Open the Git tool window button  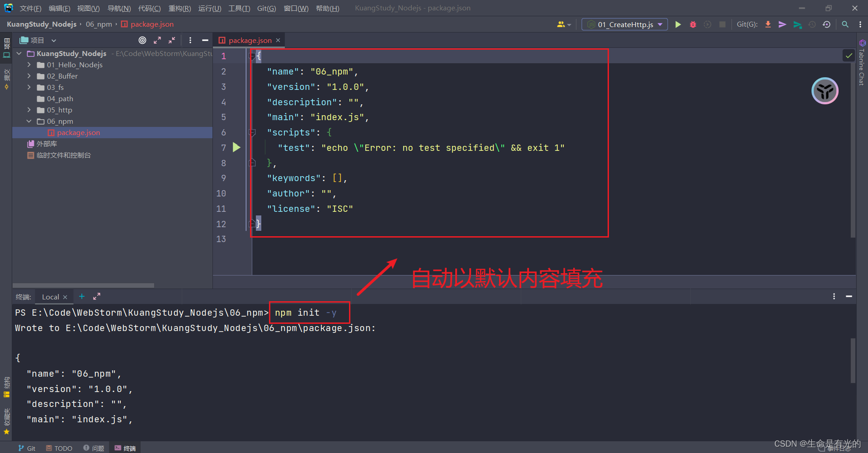27,448
